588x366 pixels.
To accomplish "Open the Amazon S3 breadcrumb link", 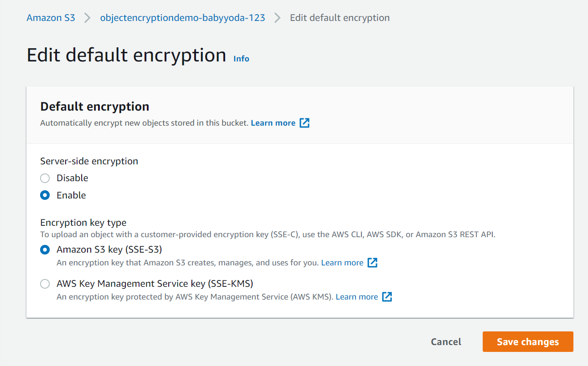I will 51,18.
